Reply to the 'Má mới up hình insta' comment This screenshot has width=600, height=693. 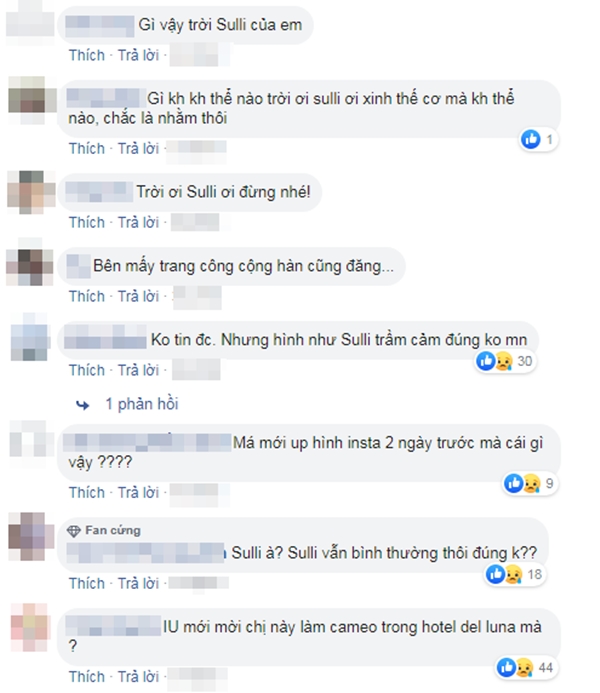(x=138, y=492)
